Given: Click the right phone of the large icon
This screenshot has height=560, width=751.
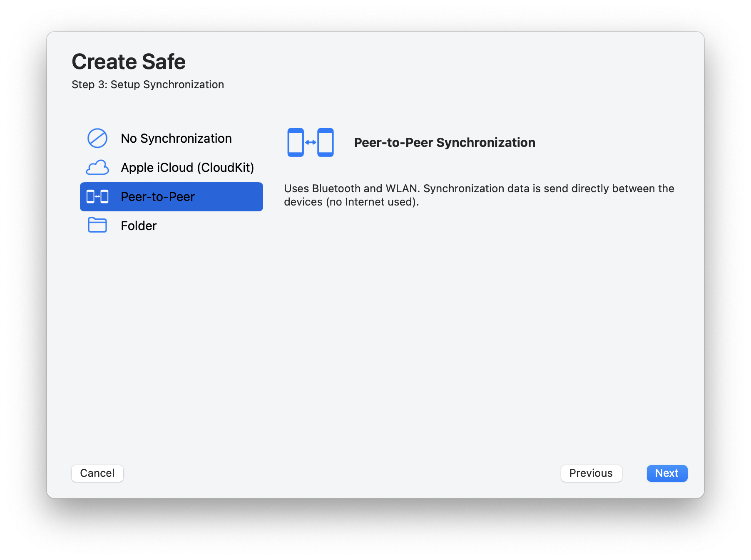Looking at the screenshot, I should click(x=326, y=142).
